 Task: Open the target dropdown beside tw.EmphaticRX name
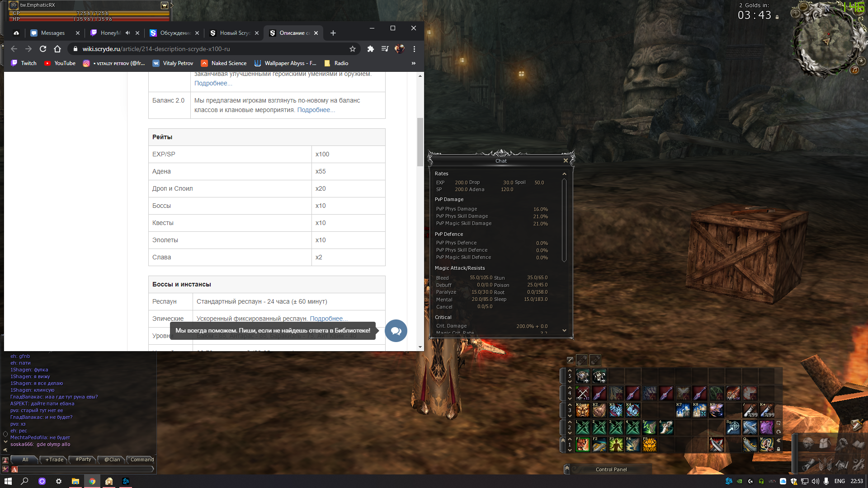(165, 5)
